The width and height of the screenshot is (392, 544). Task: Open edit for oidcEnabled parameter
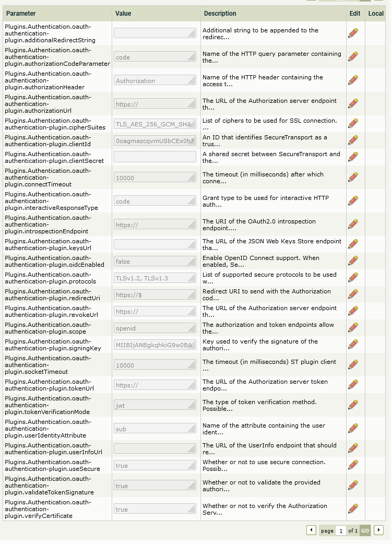(x=353, y=261)
